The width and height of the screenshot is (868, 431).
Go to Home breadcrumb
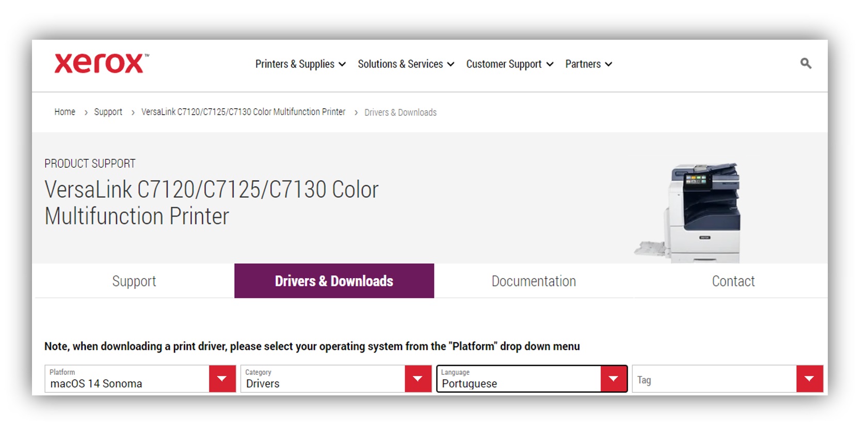(x=65, y=112)
